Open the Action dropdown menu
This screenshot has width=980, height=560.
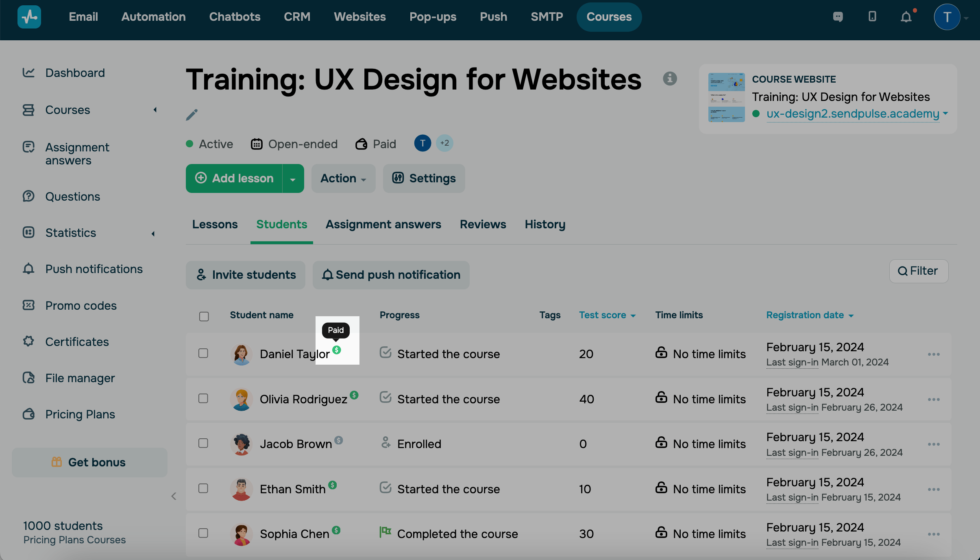tap(343, 178)
